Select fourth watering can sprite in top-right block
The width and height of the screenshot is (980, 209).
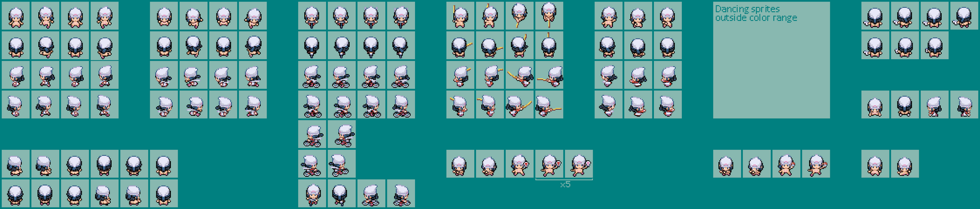(964, 15)
